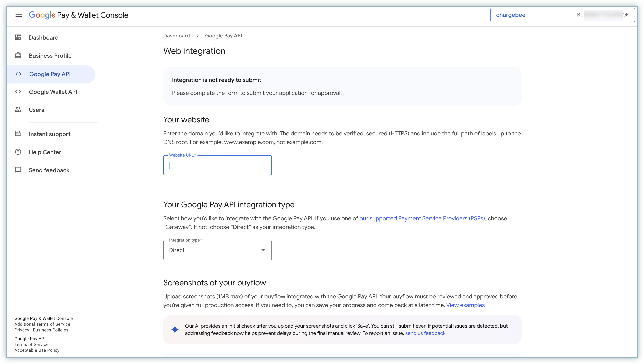Click the send us feedback link
The width and height of the screenshot is (644, 364).
click(x=425, y=333)
